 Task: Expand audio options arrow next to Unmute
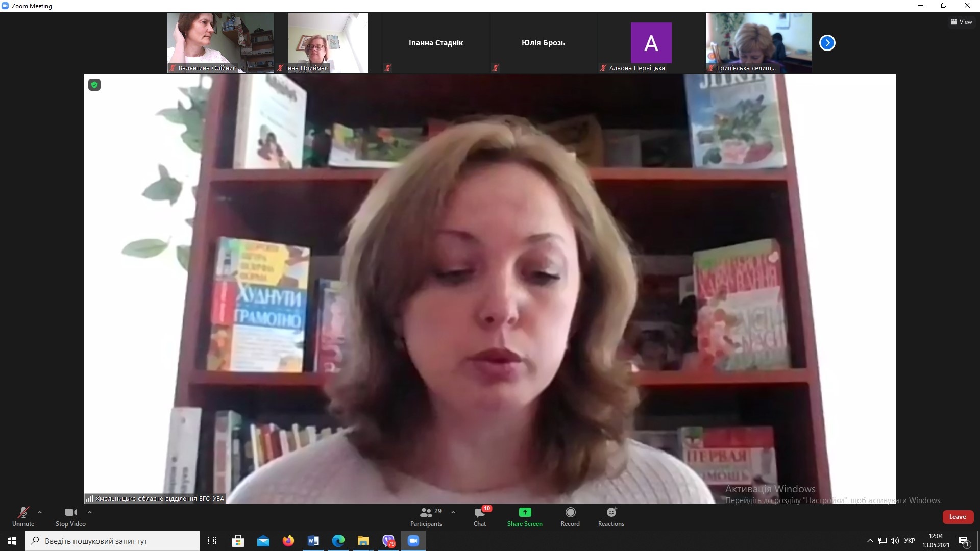tap(40, 512)
